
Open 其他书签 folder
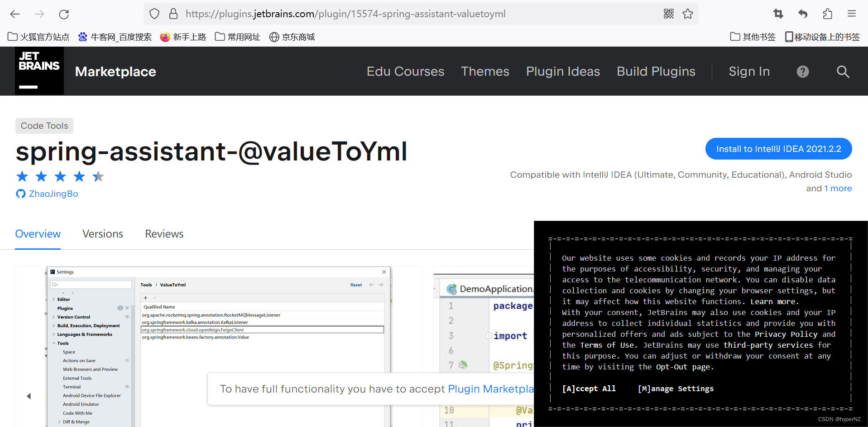click(753, 37)
